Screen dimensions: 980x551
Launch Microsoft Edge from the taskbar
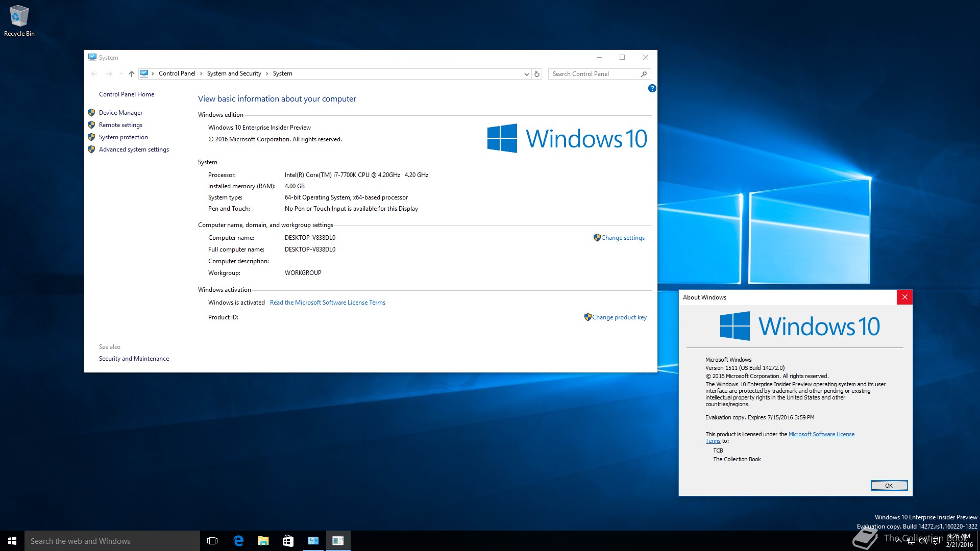(x=238, y=541)
